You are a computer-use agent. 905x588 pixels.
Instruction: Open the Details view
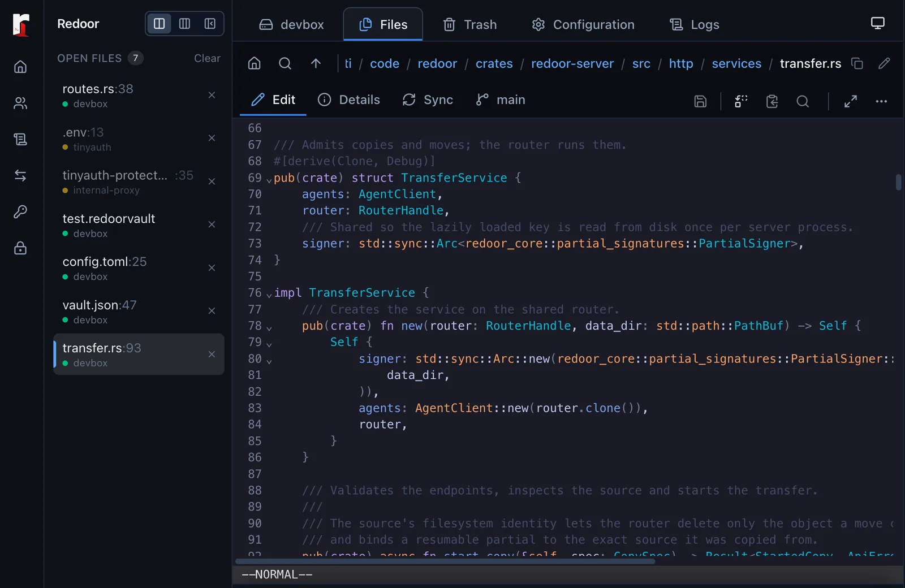[349, 100]
